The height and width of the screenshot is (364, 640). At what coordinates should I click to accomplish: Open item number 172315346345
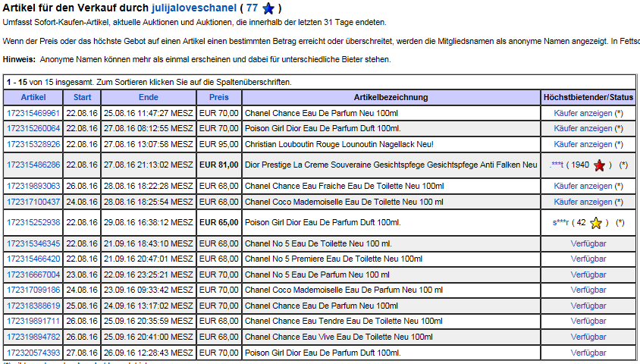pos(33,243)
